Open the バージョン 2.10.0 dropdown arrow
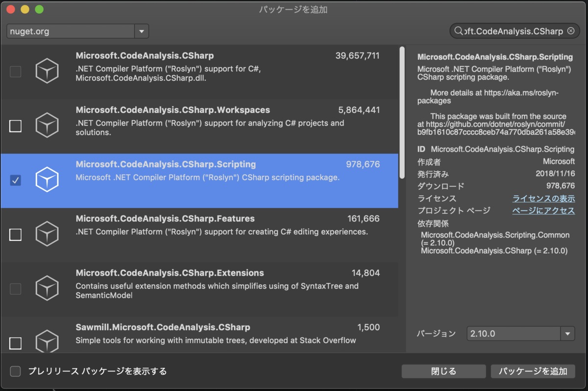 [567, 334]
